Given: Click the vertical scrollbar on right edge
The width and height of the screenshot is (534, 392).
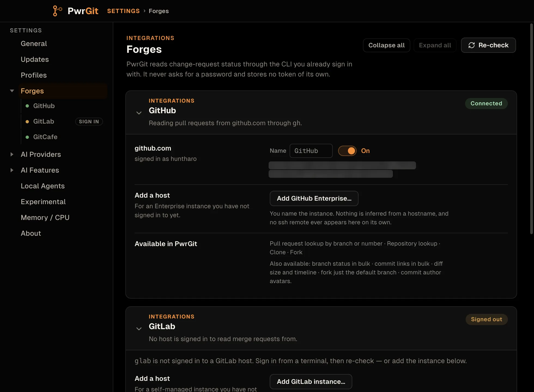Looking at the screenshot, I should (x=531, y=128).
